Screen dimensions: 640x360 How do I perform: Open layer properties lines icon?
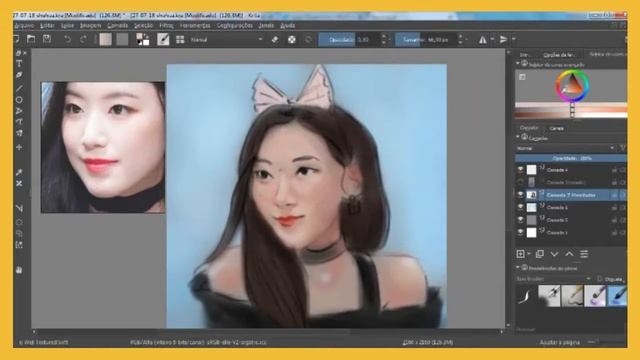pyautogui.click(x=584, y=254)
